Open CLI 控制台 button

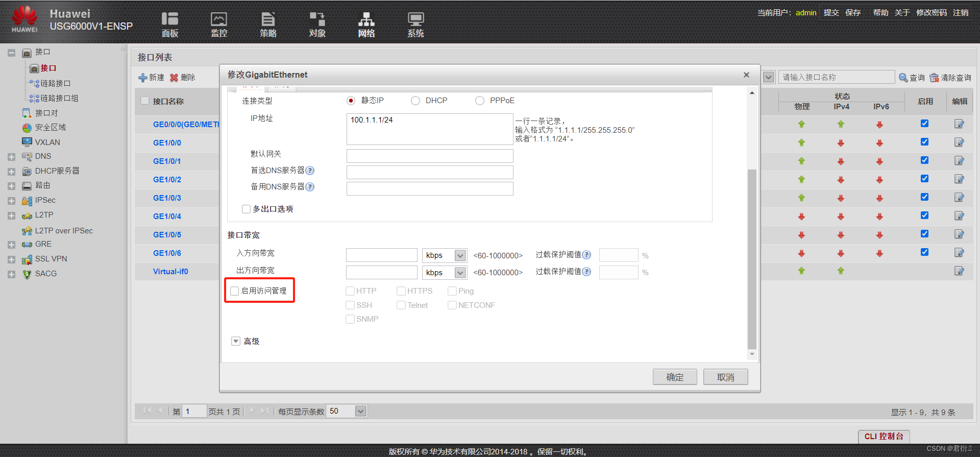pyautogui.click(x=884, y=436)
